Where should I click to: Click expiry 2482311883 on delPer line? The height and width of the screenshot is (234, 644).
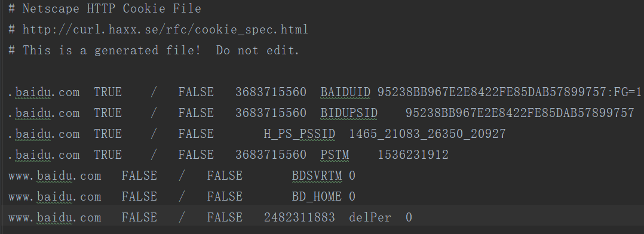coord(299,217)
